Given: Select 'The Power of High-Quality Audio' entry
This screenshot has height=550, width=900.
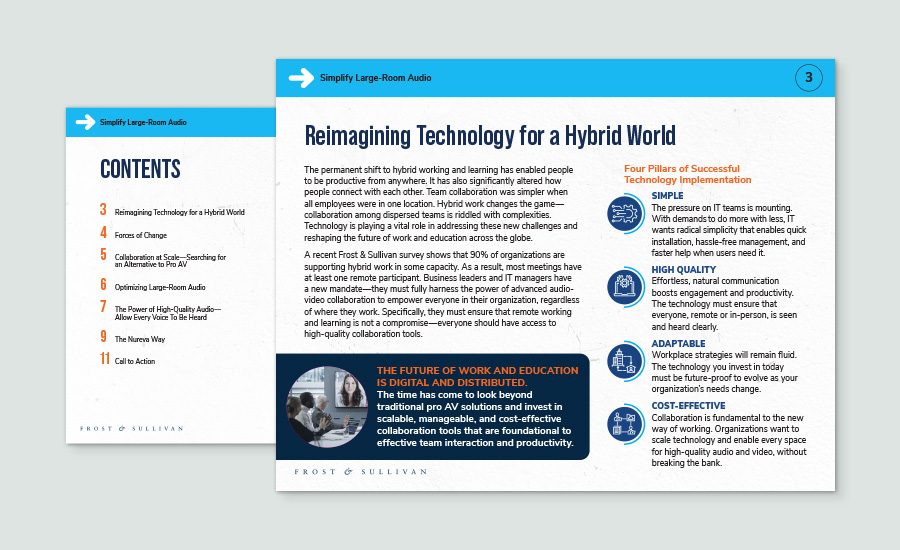Looking at the screenshot, I should click(x=167, y=313).
